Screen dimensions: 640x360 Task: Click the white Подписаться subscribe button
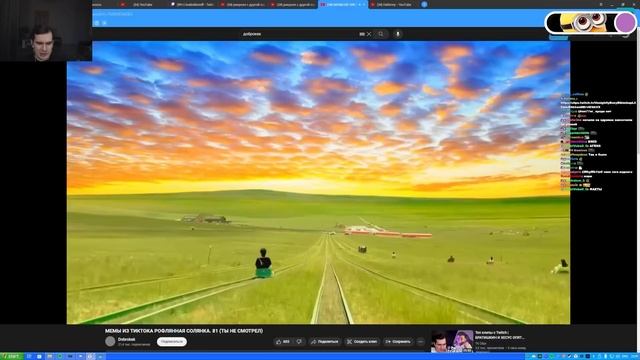(x=172, y=342)
